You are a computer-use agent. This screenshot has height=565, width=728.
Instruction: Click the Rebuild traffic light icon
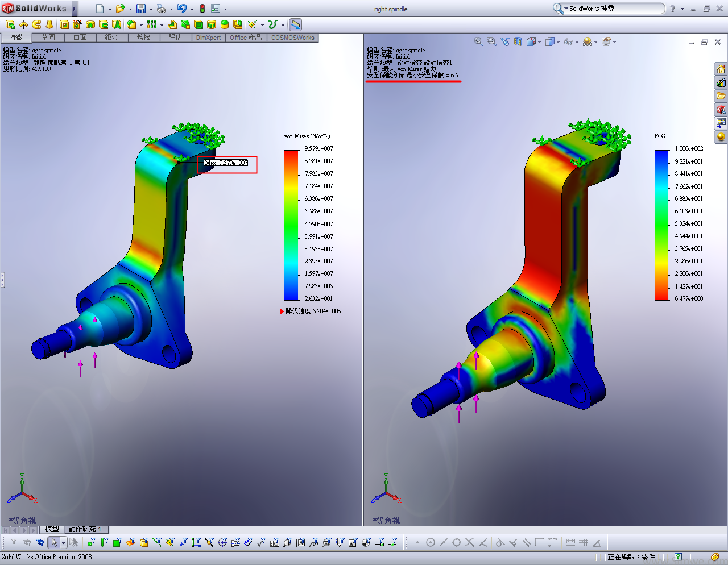pyautogui.click(x=202, y=9)
